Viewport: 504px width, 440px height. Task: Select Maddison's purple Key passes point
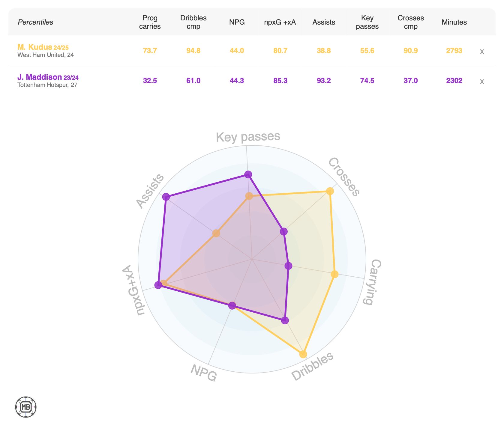(248, 174)
